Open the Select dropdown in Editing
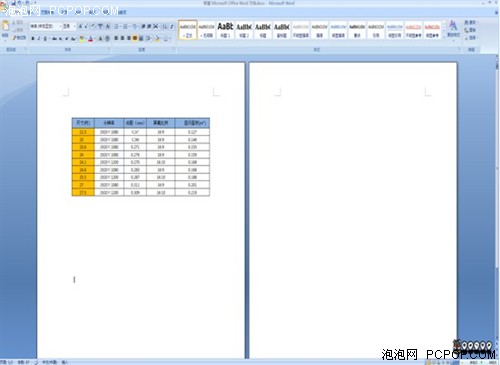This screenshot has width=500, height=365. (471, 38)
